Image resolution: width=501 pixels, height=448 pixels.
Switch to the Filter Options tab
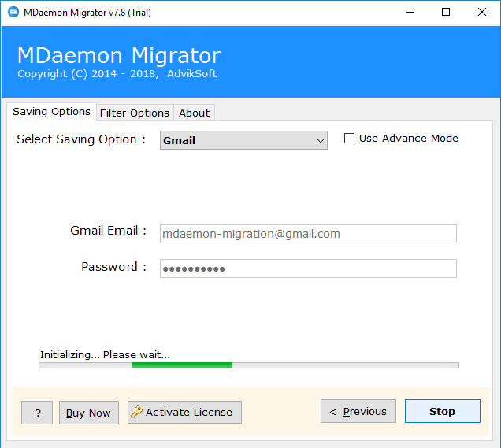tap(135, 113)
